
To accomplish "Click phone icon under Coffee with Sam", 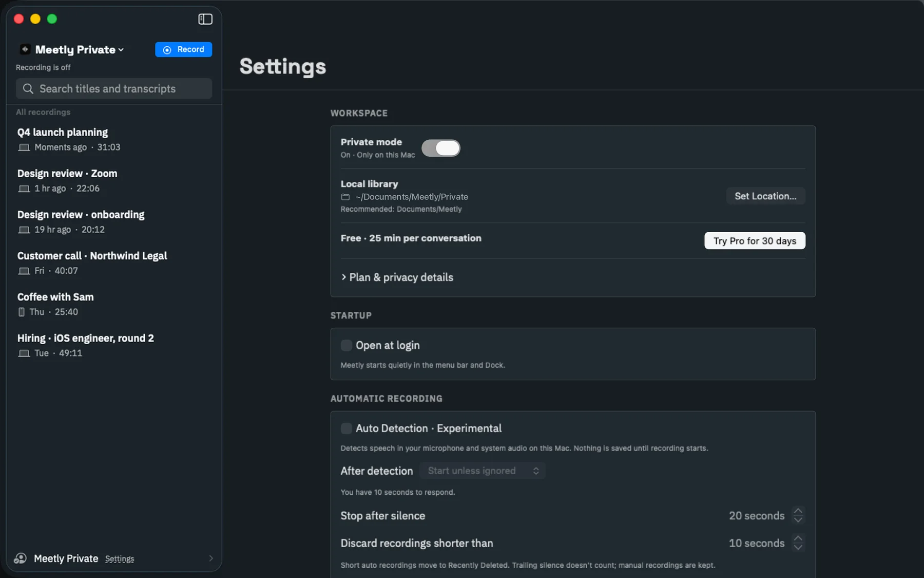I will (x=22, y=312).
